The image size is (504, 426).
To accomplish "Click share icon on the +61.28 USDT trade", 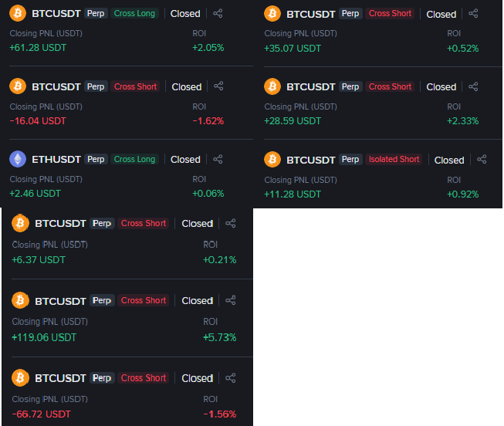I will pyautogui.click(x=218, y=13).
